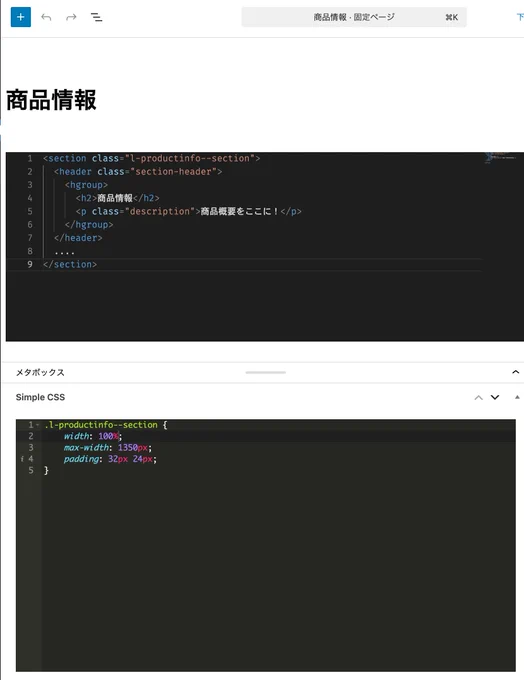
Task: Click the dots placeholder on HTML line 8
Action: pyautogui.click(x=65, y=252)
